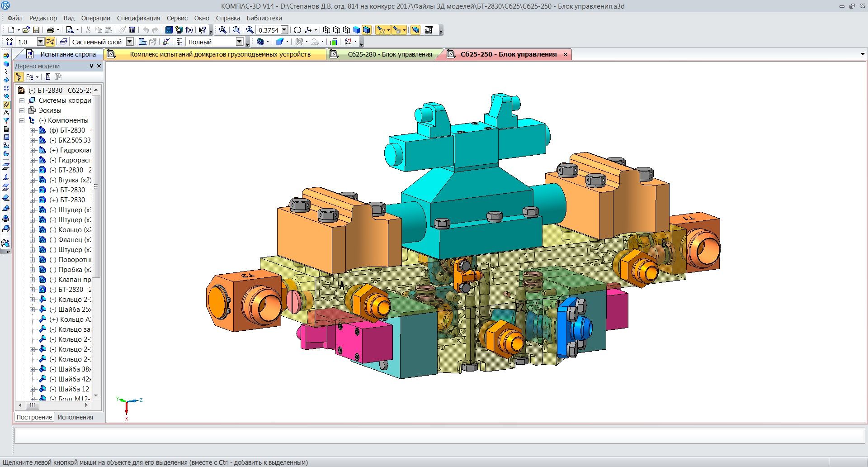Open the Операции menu
The image size is (868, 467).
(95, 18)
